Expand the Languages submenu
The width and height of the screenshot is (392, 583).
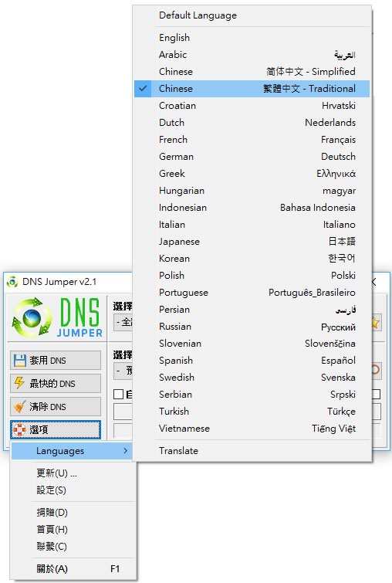(x=72, y=451)
